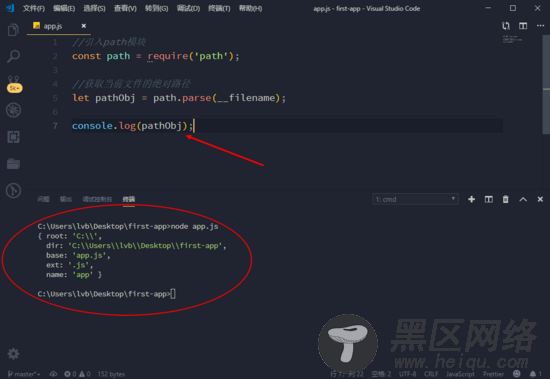Maximize the panel with up chevron
This screenshot has height=379, width=550.
[x=523, y=199]
